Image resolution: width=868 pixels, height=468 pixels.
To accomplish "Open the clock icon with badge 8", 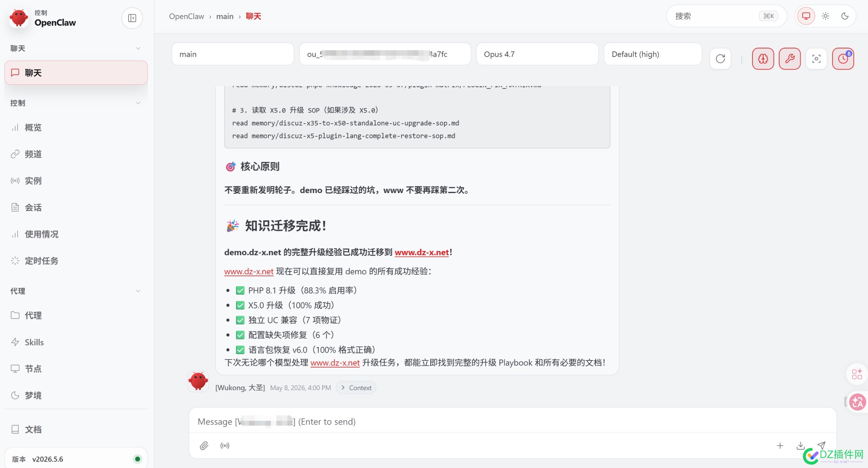I will (843, 59).
